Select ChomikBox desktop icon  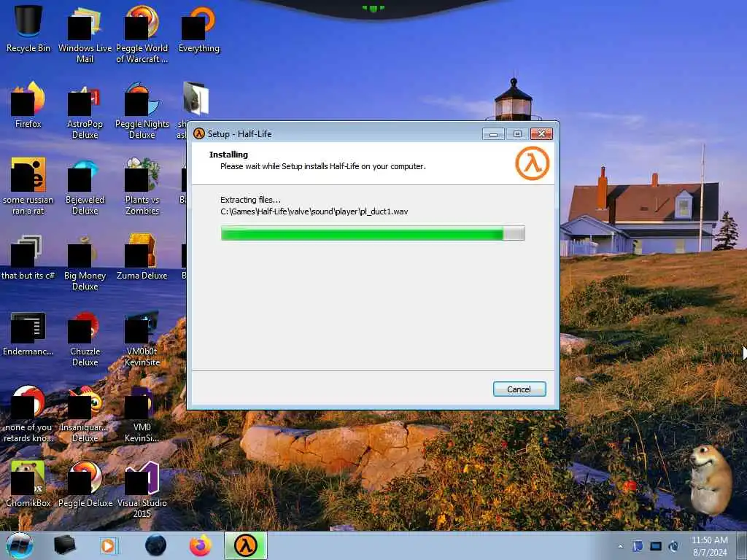point(28,483)
